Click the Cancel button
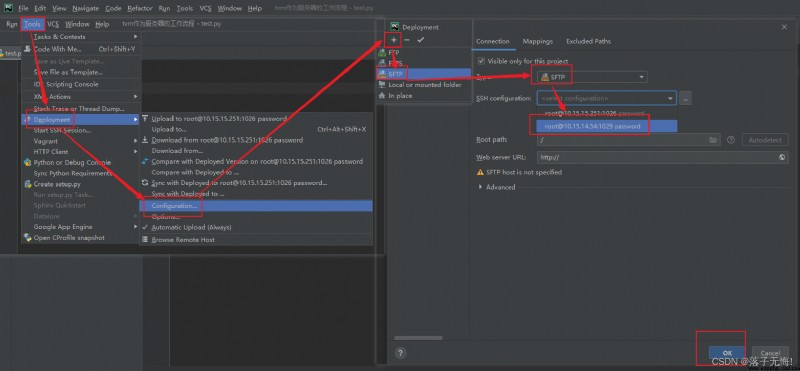The height and width of the screenshot is (371, 800). (770, 353)
